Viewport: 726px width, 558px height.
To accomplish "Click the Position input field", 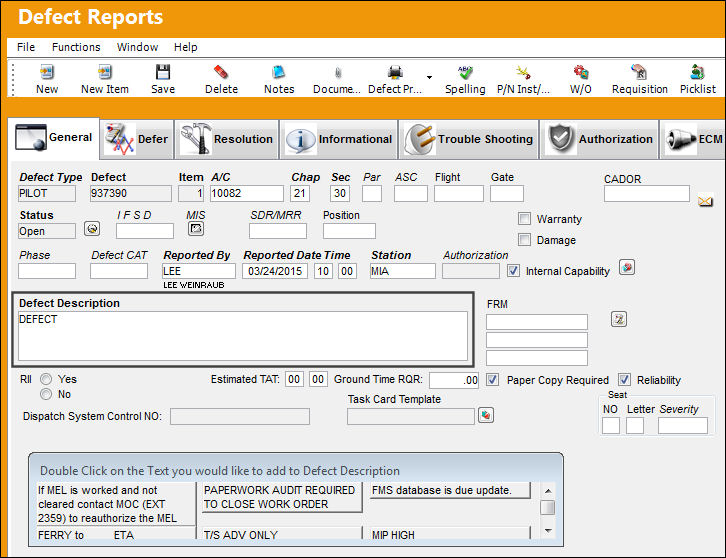I will [349, 231].
